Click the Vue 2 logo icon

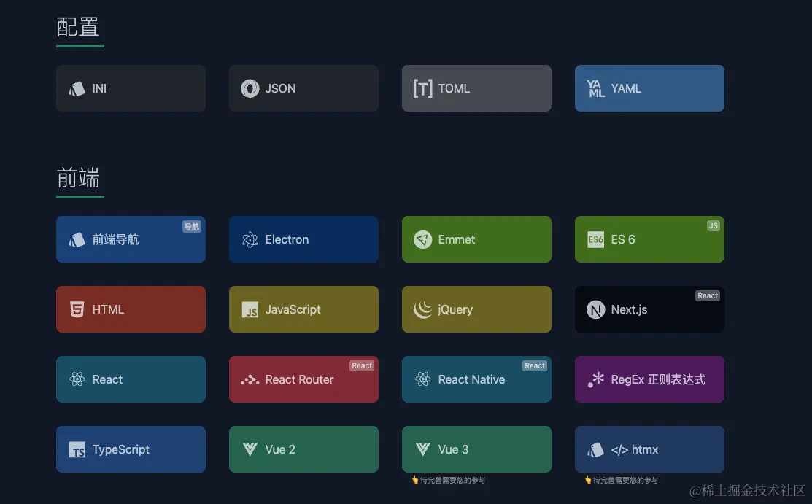click(x=250, y=449)
